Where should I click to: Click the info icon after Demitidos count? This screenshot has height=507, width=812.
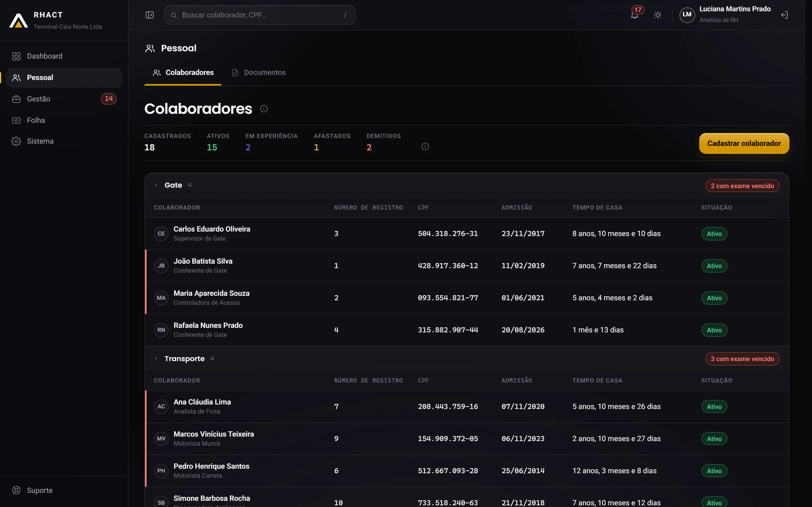pos(425,146)
